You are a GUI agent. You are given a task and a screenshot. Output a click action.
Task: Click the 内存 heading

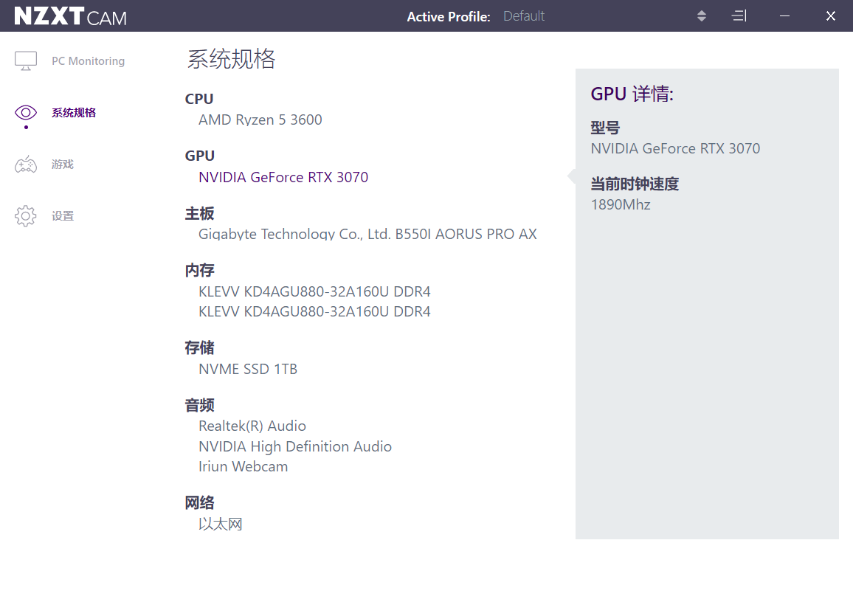200,270
